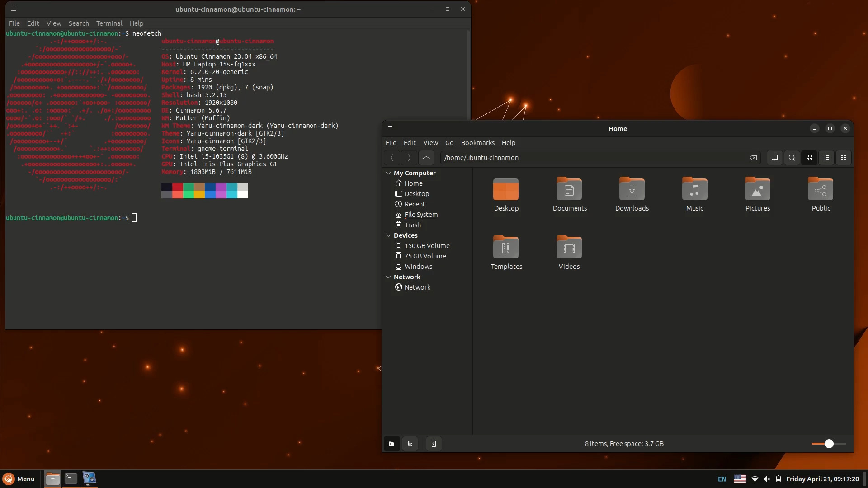Select the grid icon view mode
Viewport: 868px width, 488px height.
[809, 157]
